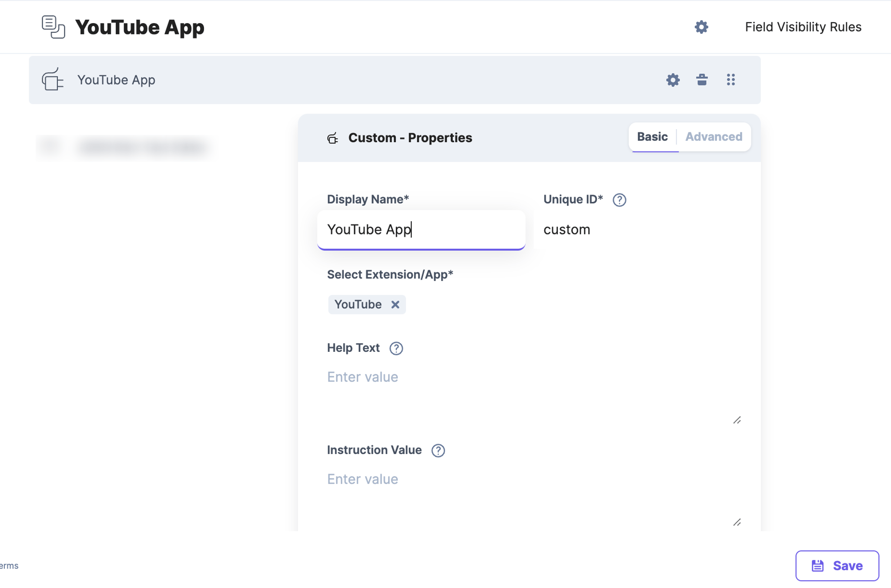Switch to the Advanced properties tab

tap(713, 137)
